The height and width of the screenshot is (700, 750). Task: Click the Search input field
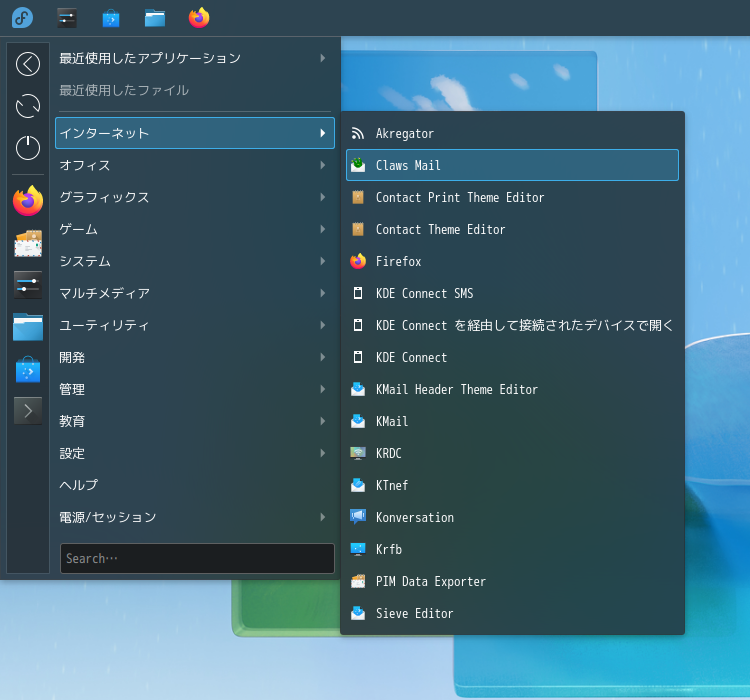[x=197, y=558]
